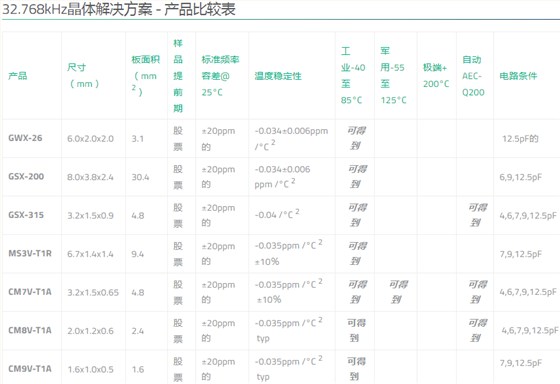Open the GSX-315 product entry
This screenshot has height=384, width=560.
click(x=26, y=215)
